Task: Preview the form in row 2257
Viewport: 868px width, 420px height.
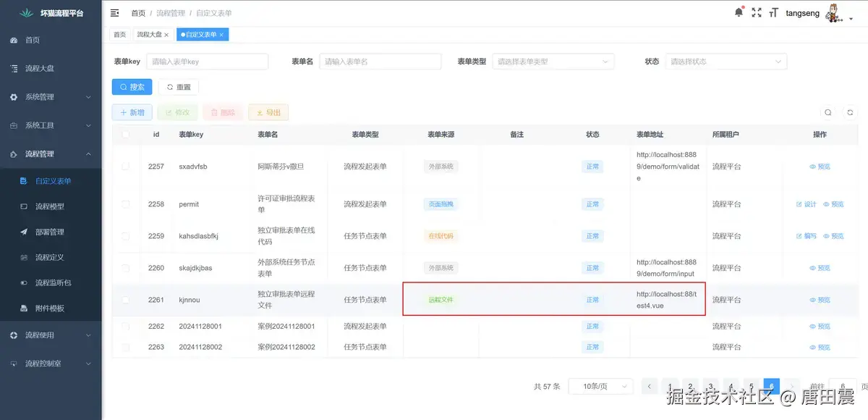Action: (820, 167)
